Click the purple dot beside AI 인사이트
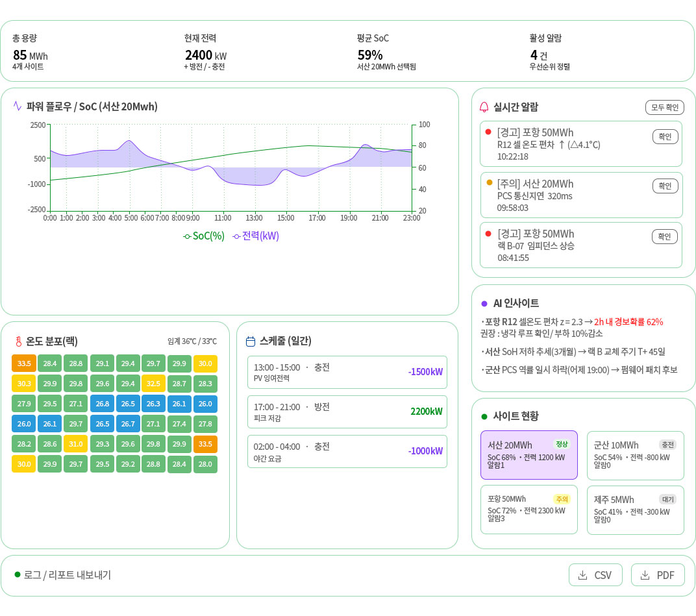This screenshot has width=696, height=616. 484,304
